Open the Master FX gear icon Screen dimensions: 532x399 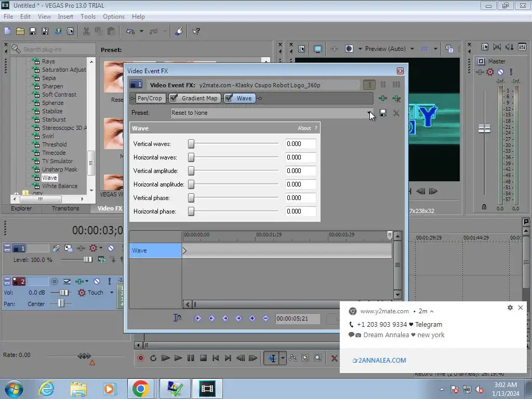click(490, 72)
